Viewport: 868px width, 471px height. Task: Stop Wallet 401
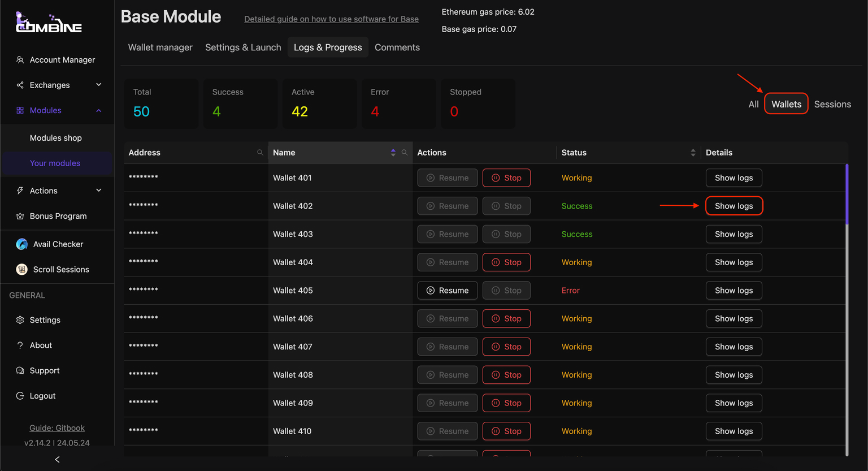506,178
